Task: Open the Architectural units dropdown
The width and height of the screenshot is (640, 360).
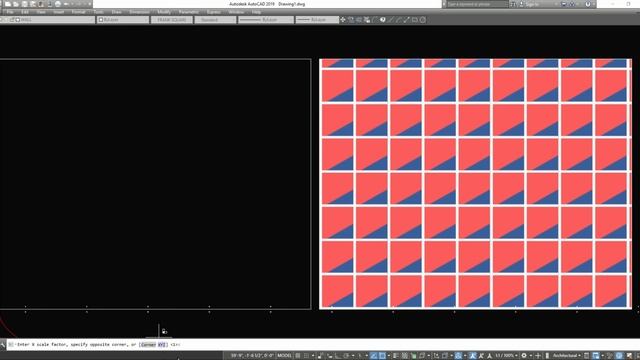Action: [x=567, y=356]
